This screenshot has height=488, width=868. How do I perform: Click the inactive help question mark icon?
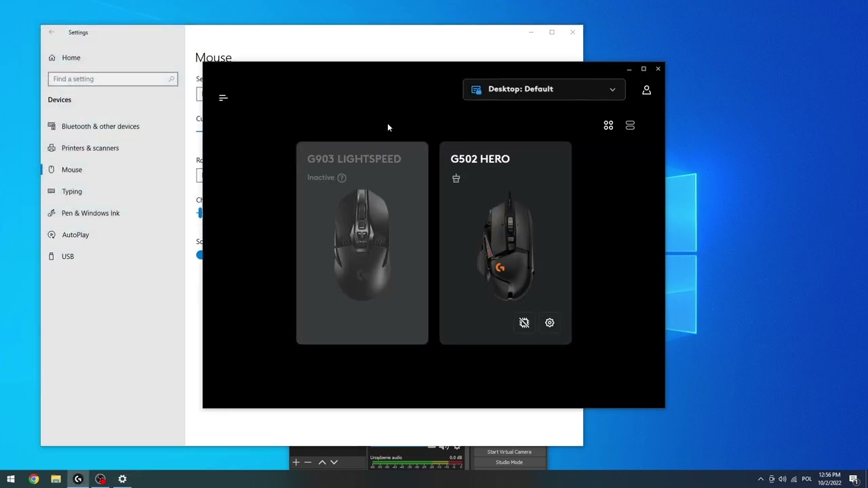click(342, 178)
